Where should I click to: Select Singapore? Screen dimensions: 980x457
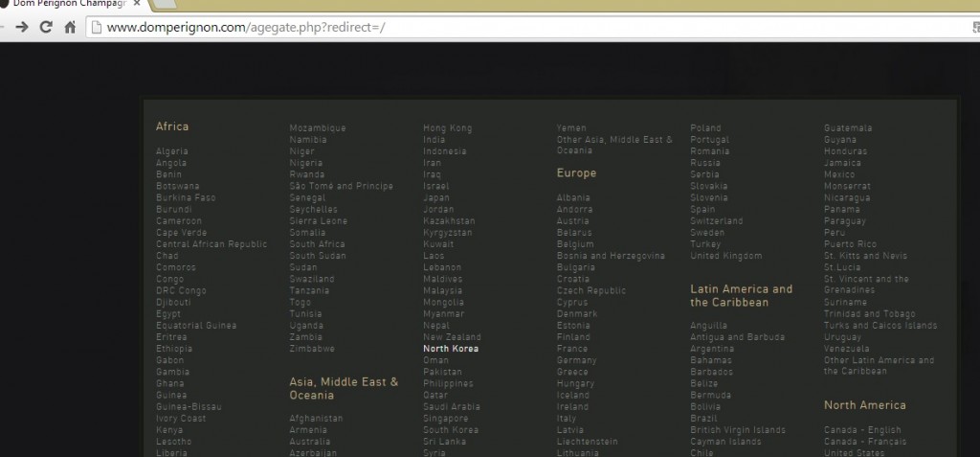(x=446, y=418)
